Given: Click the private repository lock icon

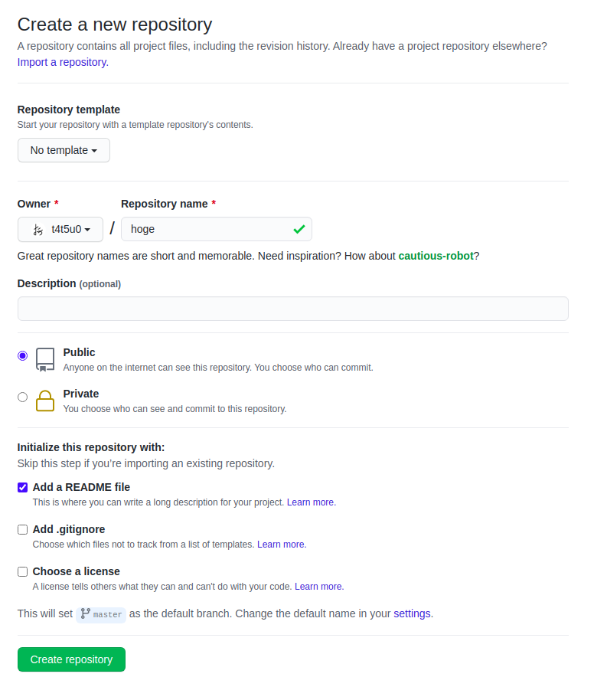Looking at the screenshot, I should click(x=45, y=401).
